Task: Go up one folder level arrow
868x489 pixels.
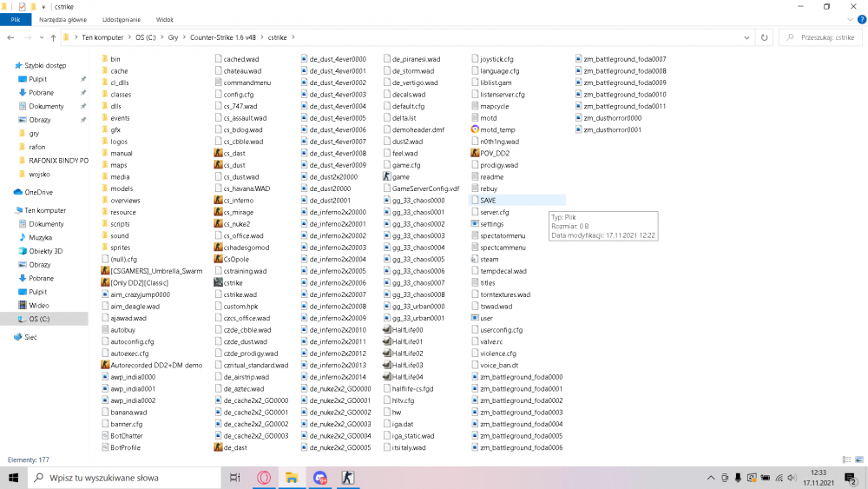Action: click(53, 37)
